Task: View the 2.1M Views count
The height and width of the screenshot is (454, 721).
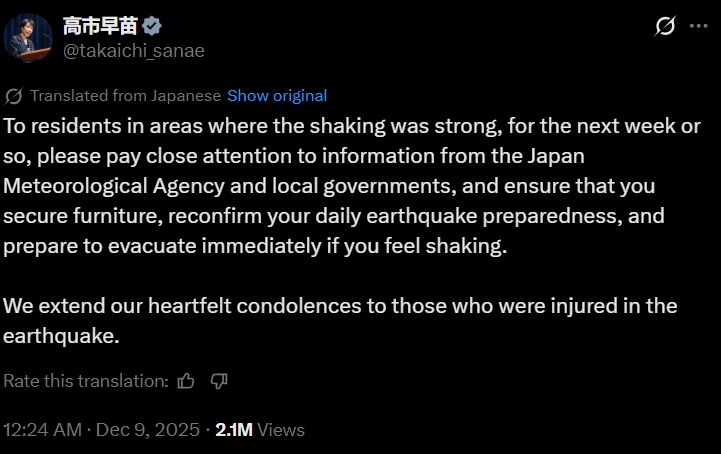Action: tap(260, 430)
